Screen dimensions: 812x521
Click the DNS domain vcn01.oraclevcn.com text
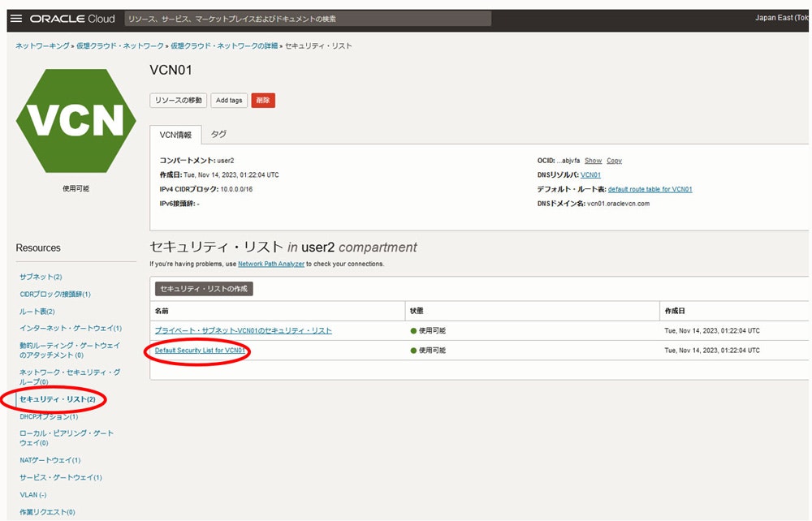(x=618, y=204)
